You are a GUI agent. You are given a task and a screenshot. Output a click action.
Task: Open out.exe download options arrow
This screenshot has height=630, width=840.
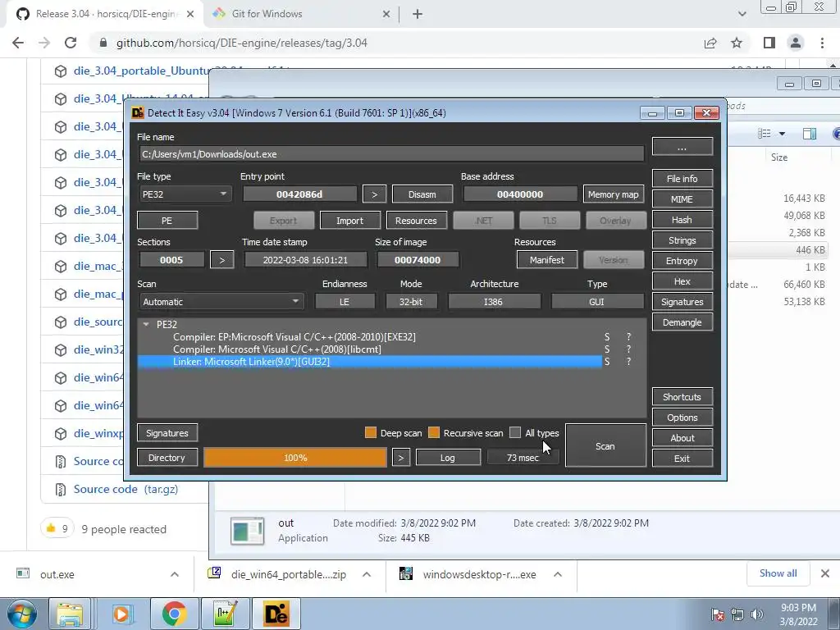point(175,574)
